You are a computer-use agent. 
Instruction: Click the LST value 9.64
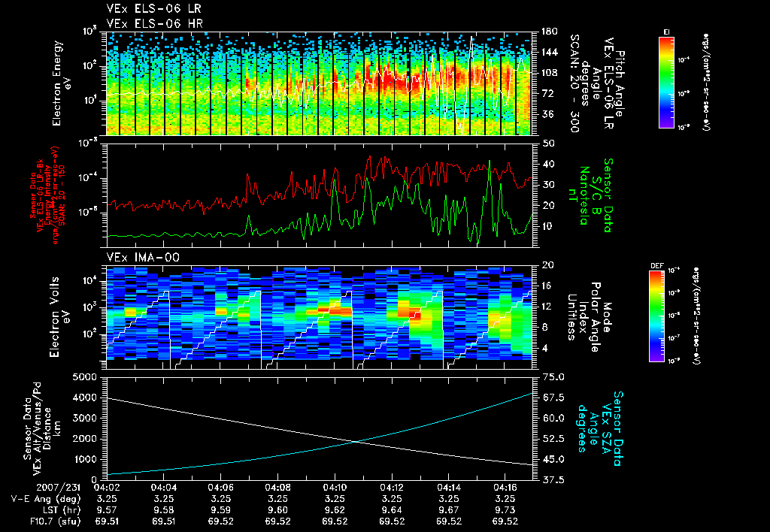click(392, 510)
